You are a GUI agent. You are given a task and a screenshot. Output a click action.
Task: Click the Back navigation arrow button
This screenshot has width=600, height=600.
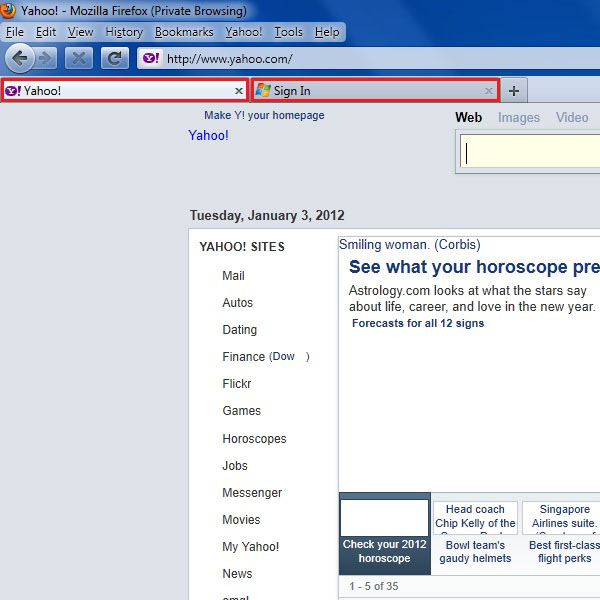(20, 58)
